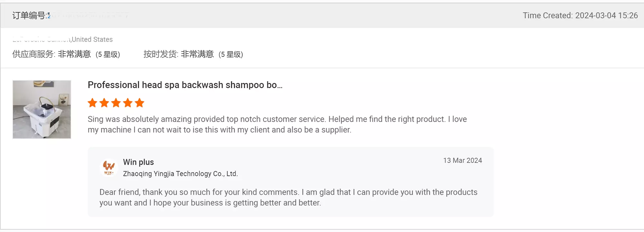This screenshot has width=644, height=232.
Task: Click the Win plus supplier logo
Action: [109, 167]
